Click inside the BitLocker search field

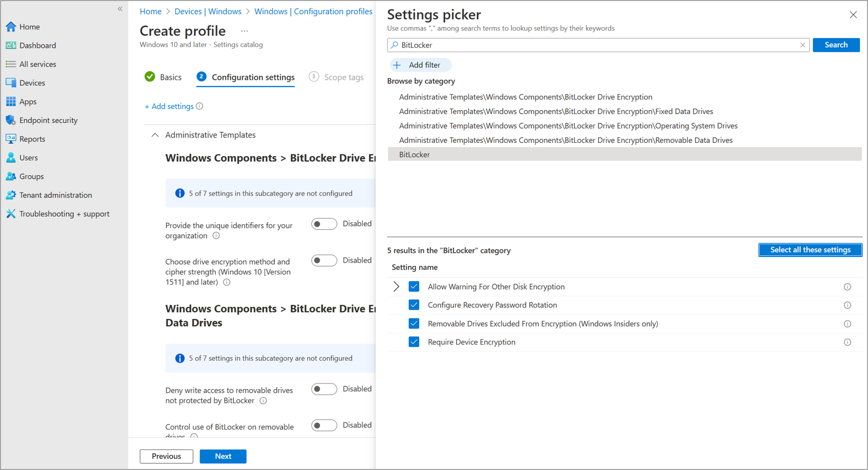pos(563,45)
